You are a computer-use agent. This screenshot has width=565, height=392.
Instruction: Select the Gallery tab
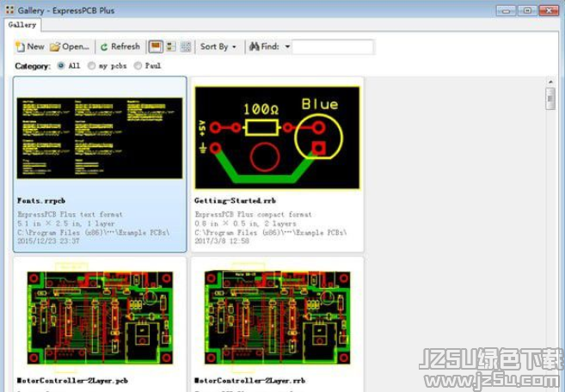coord(22,25)
